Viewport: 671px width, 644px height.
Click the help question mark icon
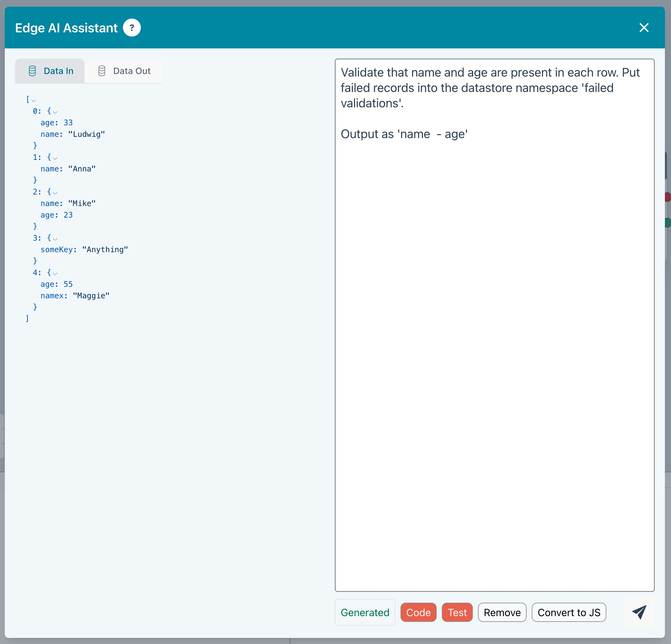pyautogui.click(x=132, y=28)
